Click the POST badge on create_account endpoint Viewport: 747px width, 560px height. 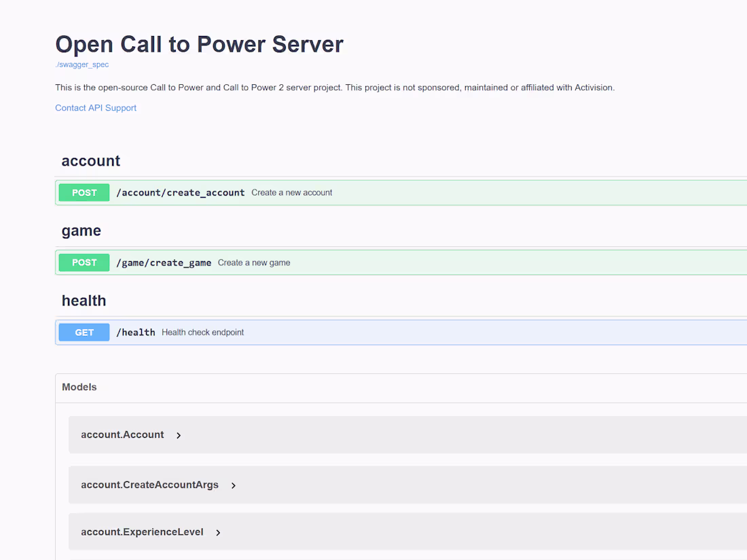(84, 192)
